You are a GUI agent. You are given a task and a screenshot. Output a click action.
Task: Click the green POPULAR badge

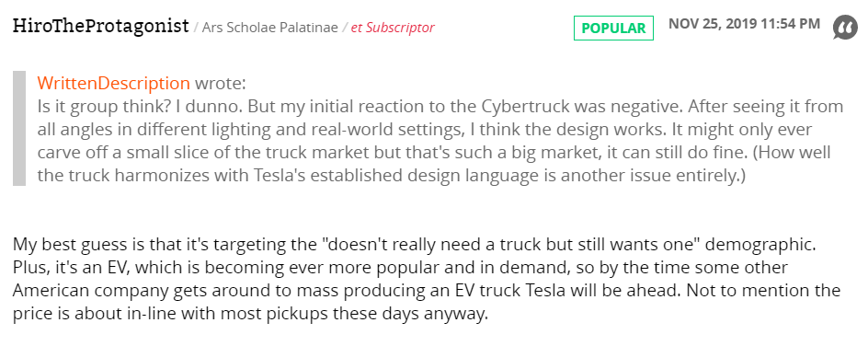pos(613,29)
